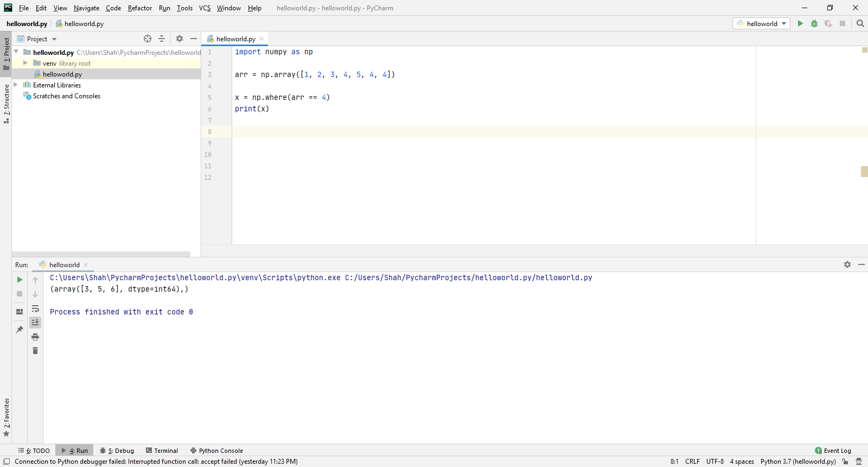Toggle read-only lock icon in status bar
The height and width of the screenshot is (467, 868).
click(845, 462)
